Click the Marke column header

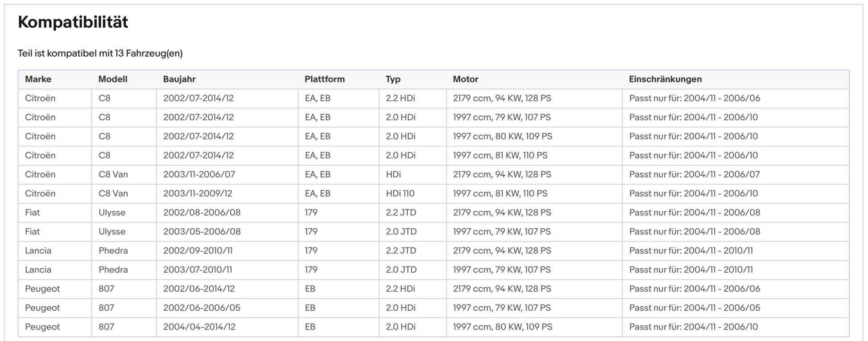[x=38, y=79]
